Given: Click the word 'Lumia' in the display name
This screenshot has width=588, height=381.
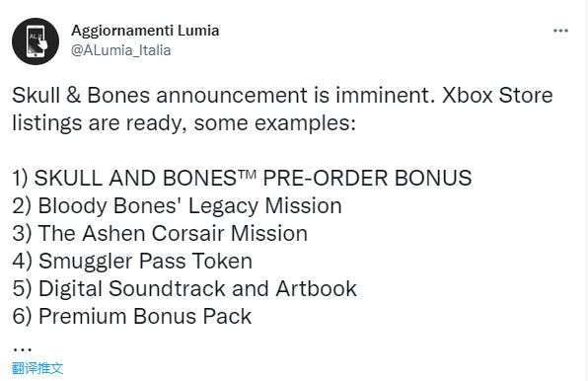Looking at the screenshot, I should coord(198,31).
